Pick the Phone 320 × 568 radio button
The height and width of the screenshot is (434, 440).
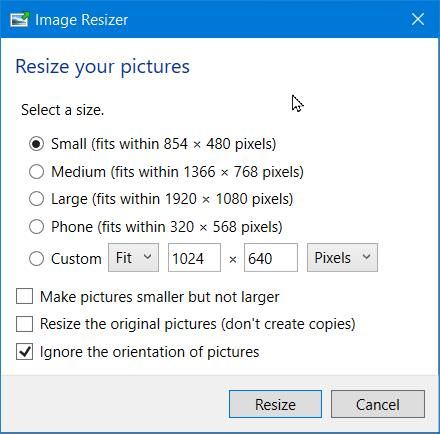[x=36, y=227]
